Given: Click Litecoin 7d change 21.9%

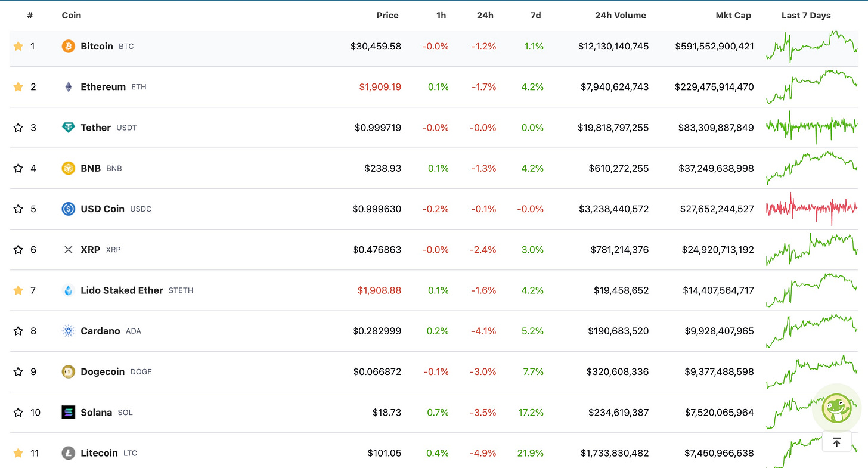Looking at the screenshot, I should click(x=531, y=453).
